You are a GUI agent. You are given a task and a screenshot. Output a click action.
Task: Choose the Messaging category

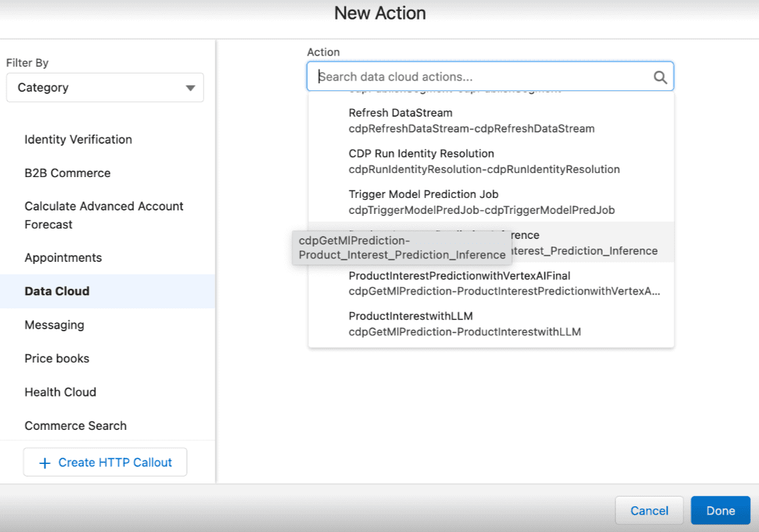point(54,325)
